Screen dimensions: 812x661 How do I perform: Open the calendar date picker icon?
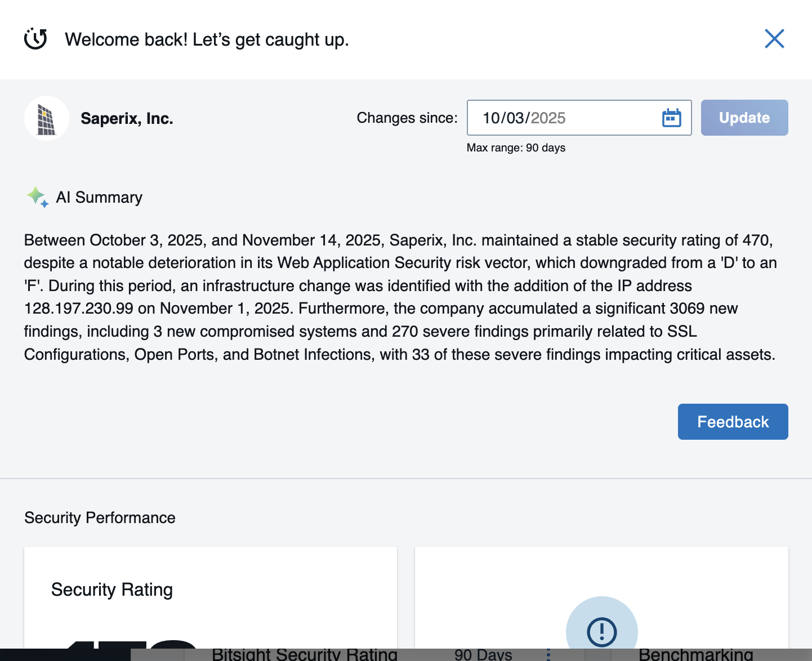671,118
